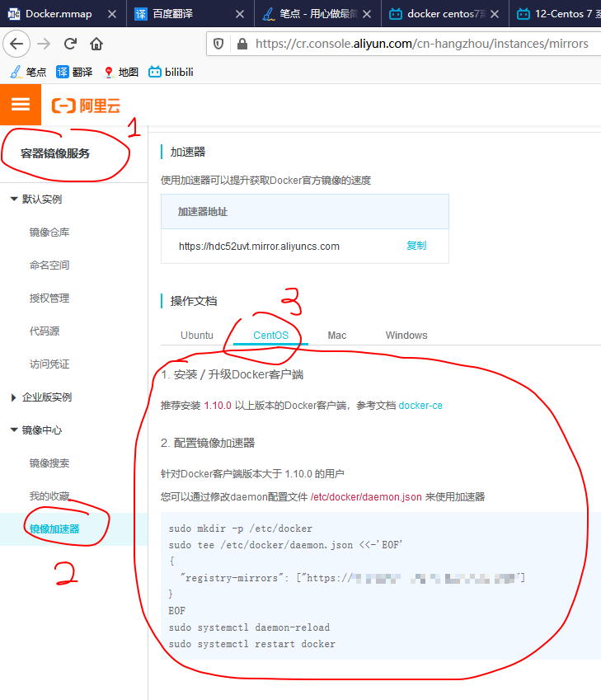601x700 pixels.
Task: Click the address bar URL
Action: click(421, 44)
